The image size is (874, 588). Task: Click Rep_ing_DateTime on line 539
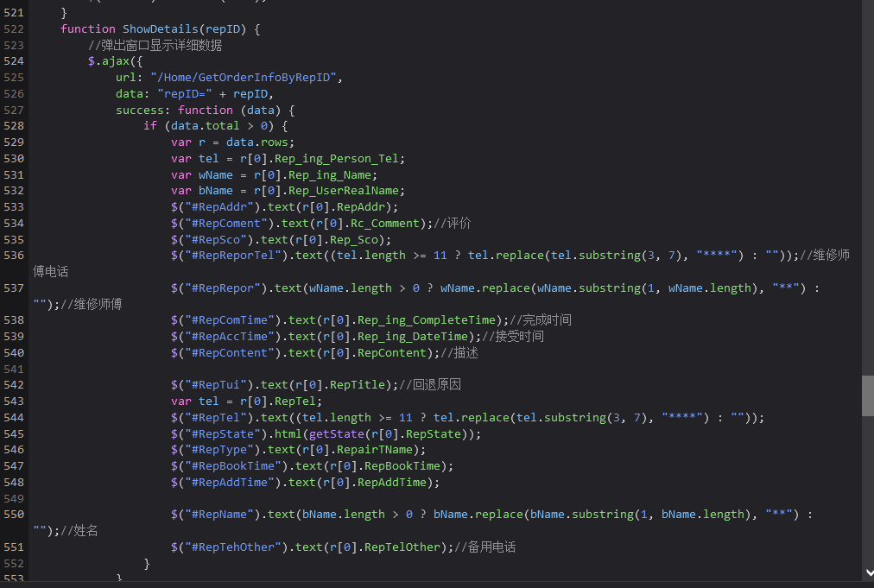pyautogui.click(x=413, y=337)
